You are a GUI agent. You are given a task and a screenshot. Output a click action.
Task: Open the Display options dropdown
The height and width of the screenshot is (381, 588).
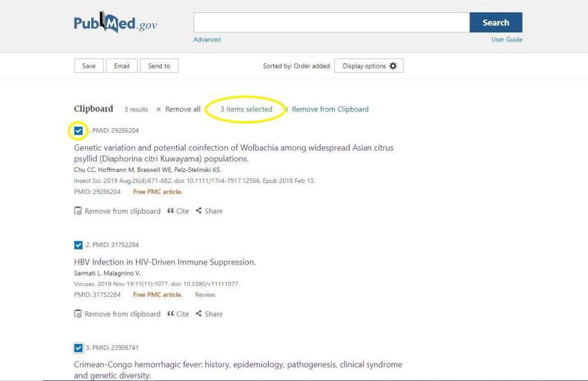368,66
